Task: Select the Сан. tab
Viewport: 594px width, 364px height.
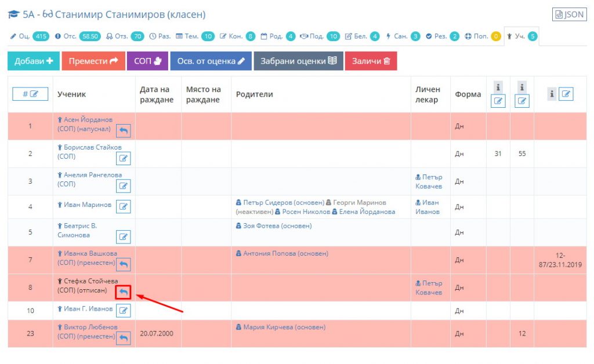Action: click(x=403, y=36)
